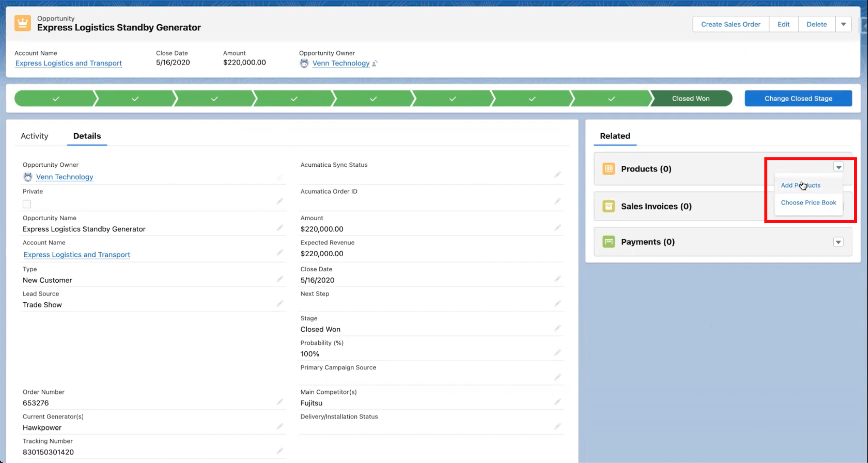The width and height of the screenshot is (868, 463).
Task: Click the Products related list icon
Action: (608, 168)
